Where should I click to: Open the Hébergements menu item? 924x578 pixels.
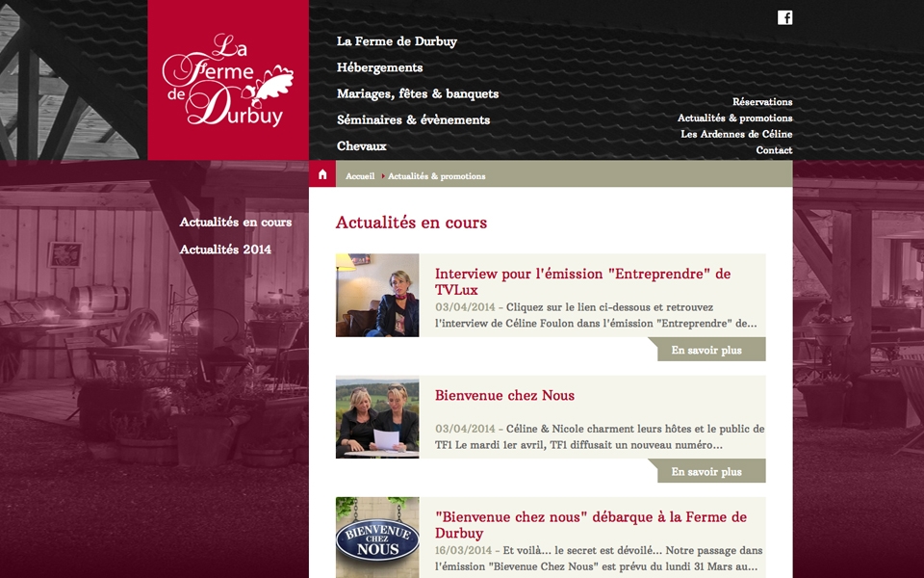click(x=379, y=67)
